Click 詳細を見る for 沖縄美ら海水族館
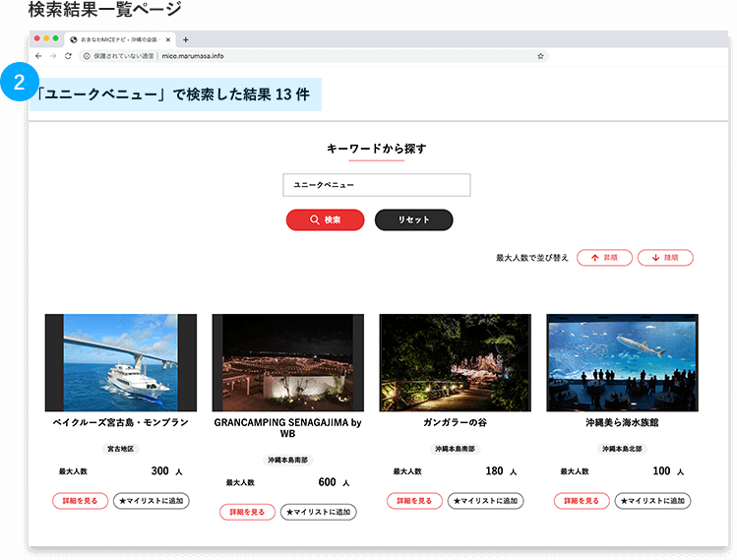737x560 pixels. pos(582,501)
